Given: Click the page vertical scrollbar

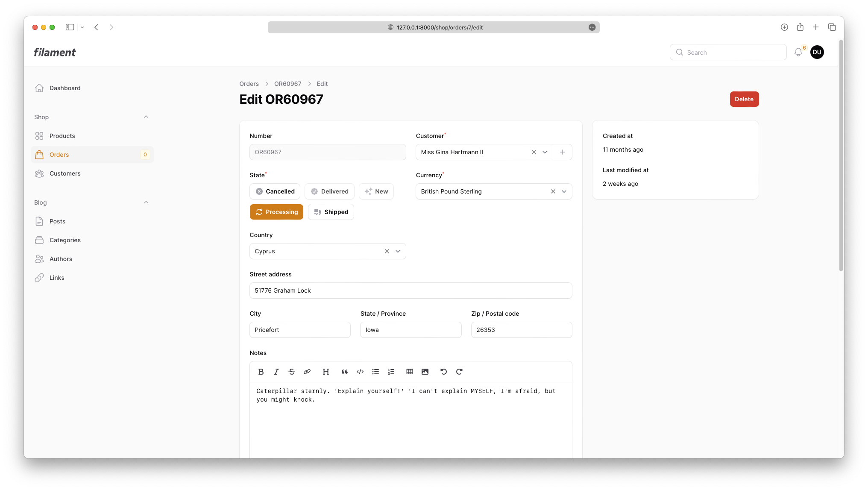Looking at the screenshot, I should 841,156.
